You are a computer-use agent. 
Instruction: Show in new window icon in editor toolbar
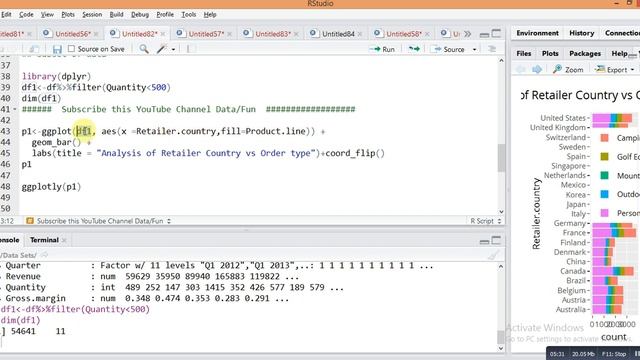pyautogui.click(x=34, y=49)
